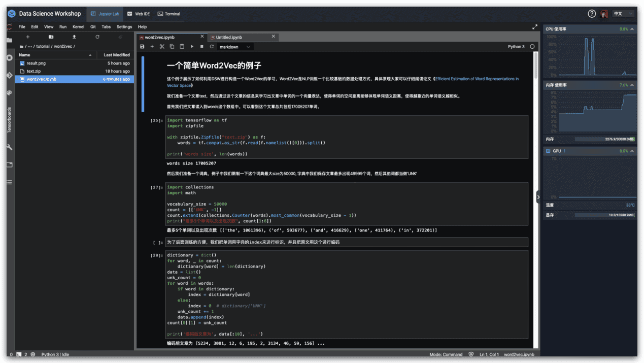
Task: Select the text.zip file
Action: point(33,71)
